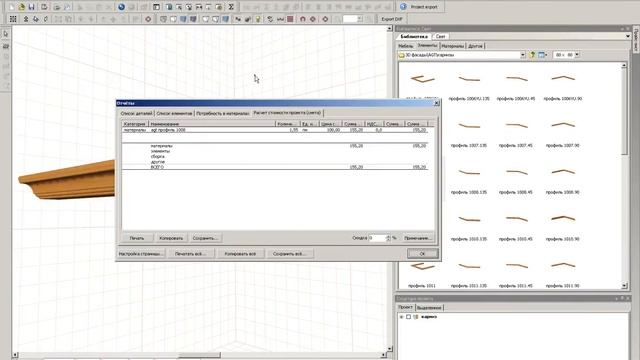
Task: Open the Список элементов tab
Action: (174, 113)
